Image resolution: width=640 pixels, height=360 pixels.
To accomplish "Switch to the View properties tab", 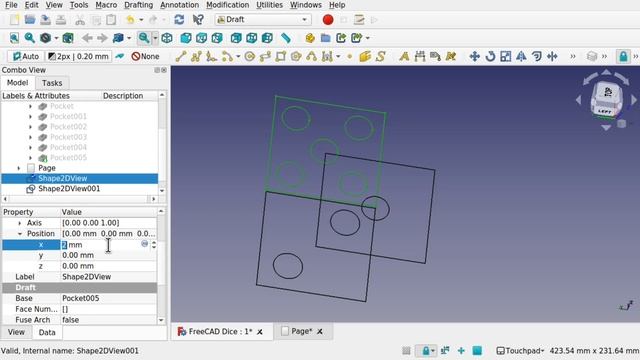I will click(x=16, y=332).
